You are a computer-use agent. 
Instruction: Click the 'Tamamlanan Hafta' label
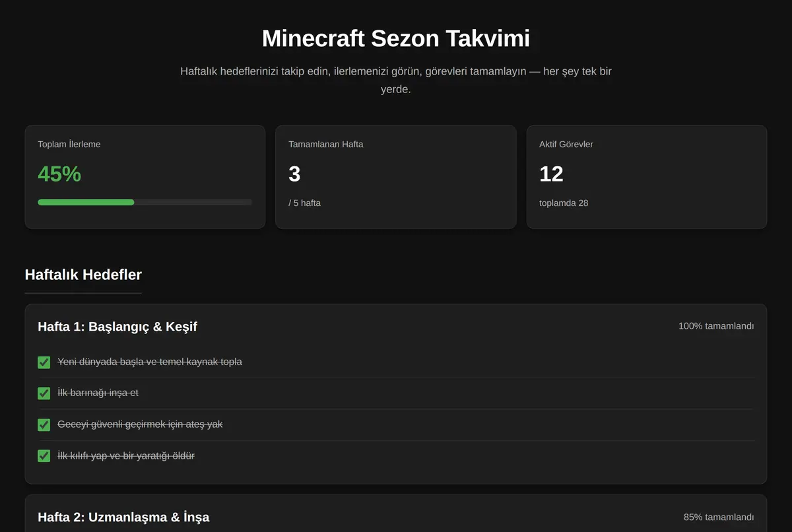[325, 144]
